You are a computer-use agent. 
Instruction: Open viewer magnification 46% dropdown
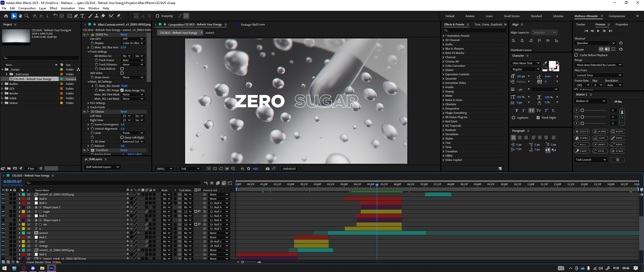[164, 169]
